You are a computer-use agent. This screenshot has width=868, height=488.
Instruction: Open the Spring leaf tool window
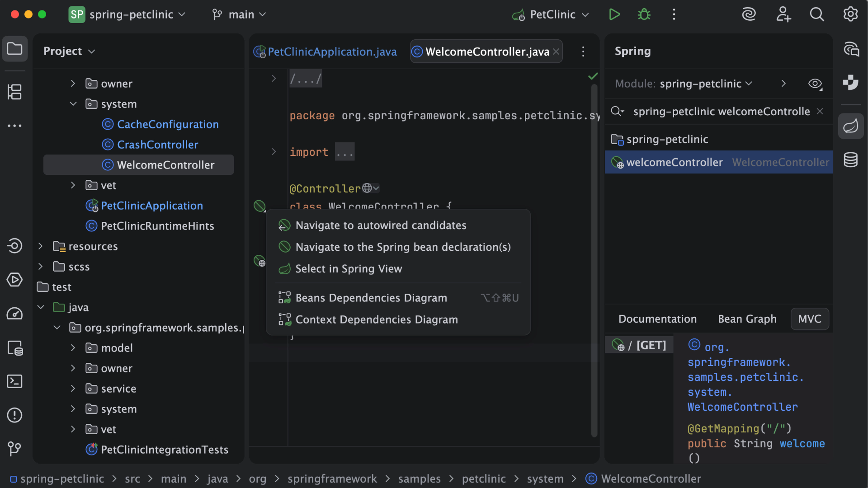[851, 126]
